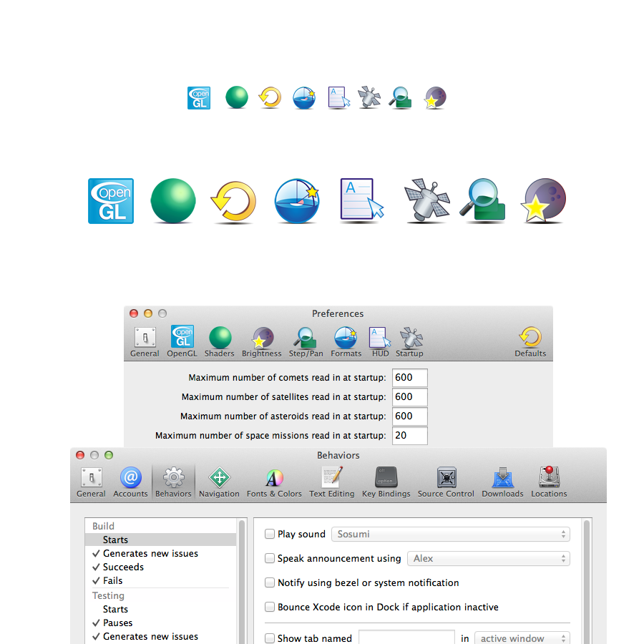Click the small satellite icon in the top row
Screen dimensions: 644x644
(369, 97)
